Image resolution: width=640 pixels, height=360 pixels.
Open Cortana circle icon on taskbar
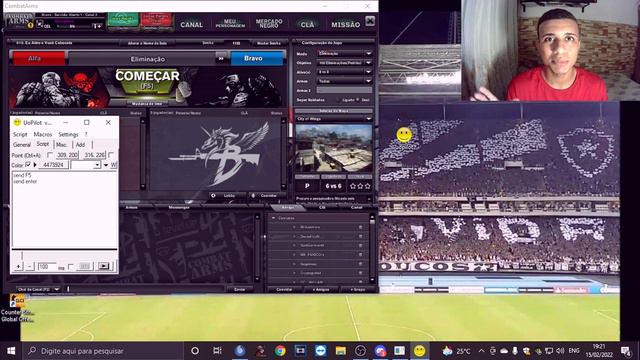coord(195,351)
